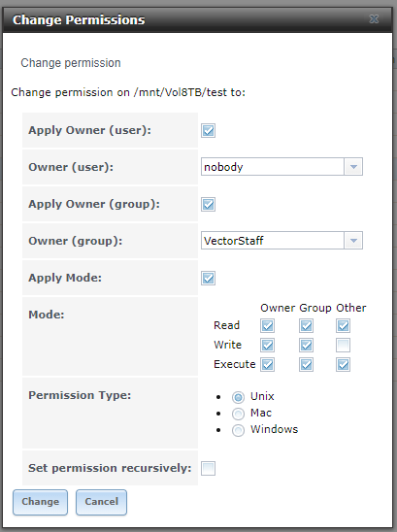Uncheck Owner Read permission
The height and width of the screenshot is (532, 397).
coord(267,326)
